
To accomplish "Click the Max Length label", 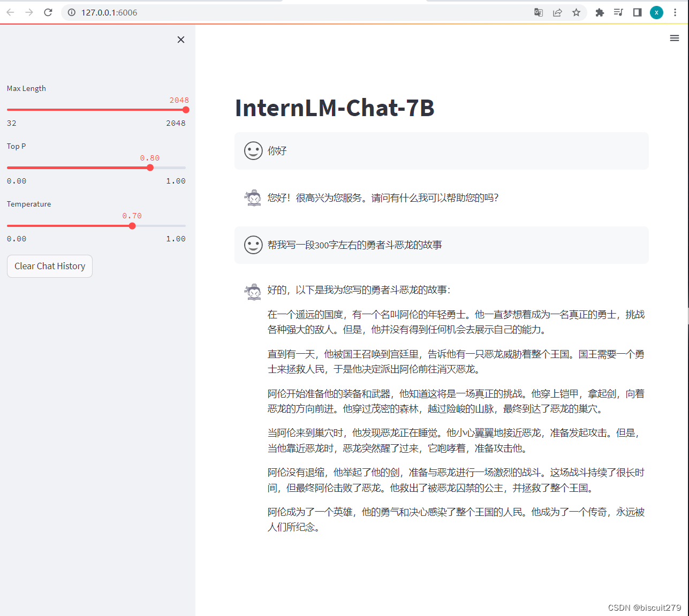I will tap(26, 88).
